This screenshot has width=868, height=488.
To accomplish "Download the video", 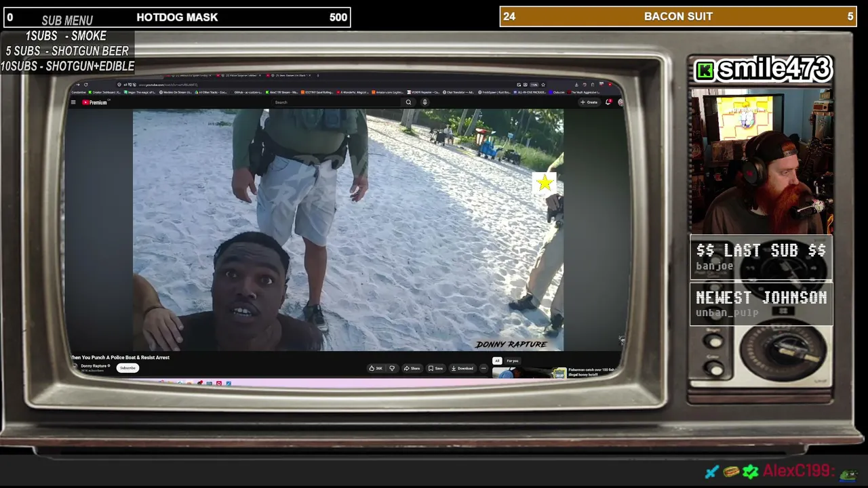I will (x=462, y=368).
